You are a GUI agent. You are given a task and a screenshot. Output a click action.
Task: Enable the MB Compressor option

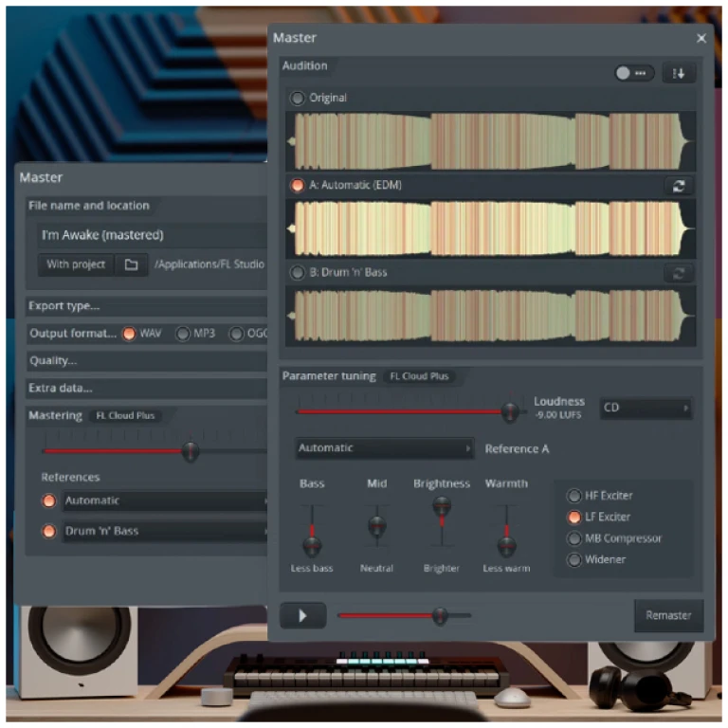[x=573, y=538]
